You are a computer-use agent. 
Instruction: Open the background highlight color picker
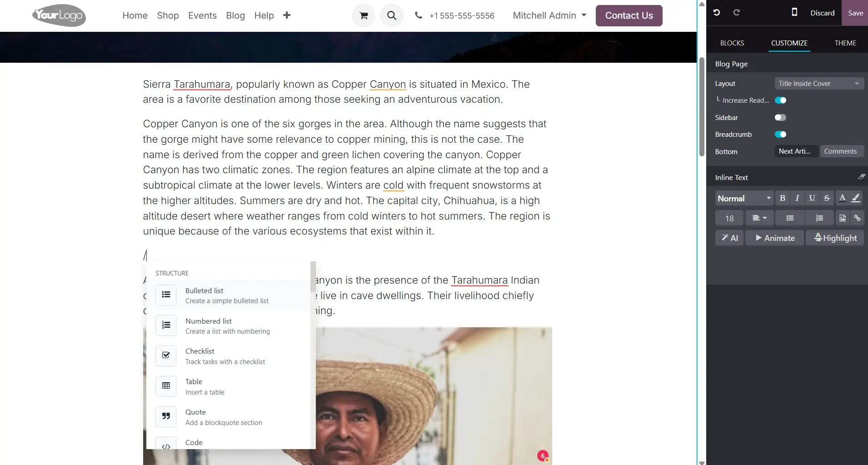[856, 198]
